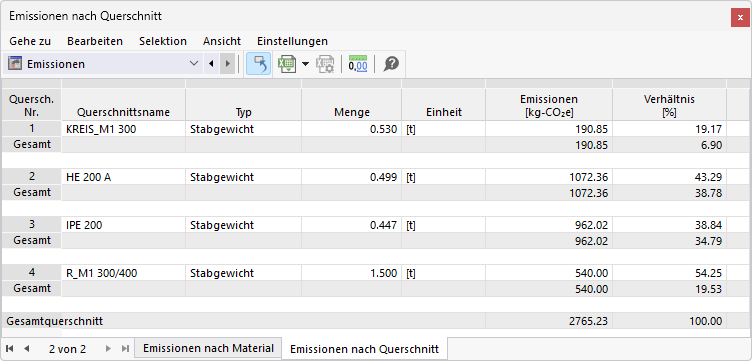Click the Excel export icon
Screen dimensions: 752x361
tap(287, 64)
